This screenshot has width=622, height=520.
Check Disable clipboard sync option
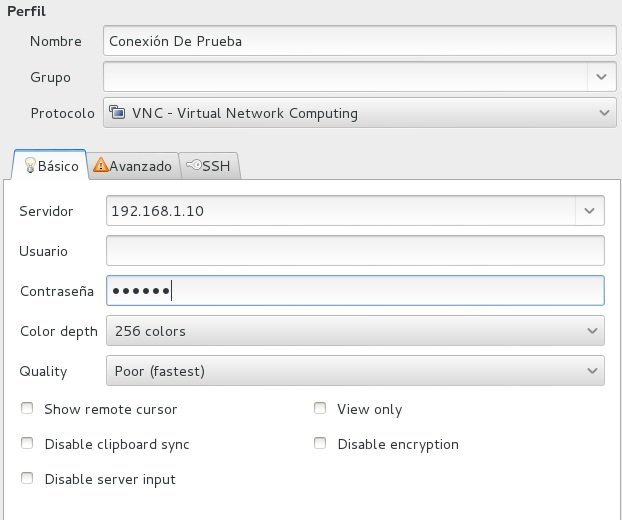[27, 444]
